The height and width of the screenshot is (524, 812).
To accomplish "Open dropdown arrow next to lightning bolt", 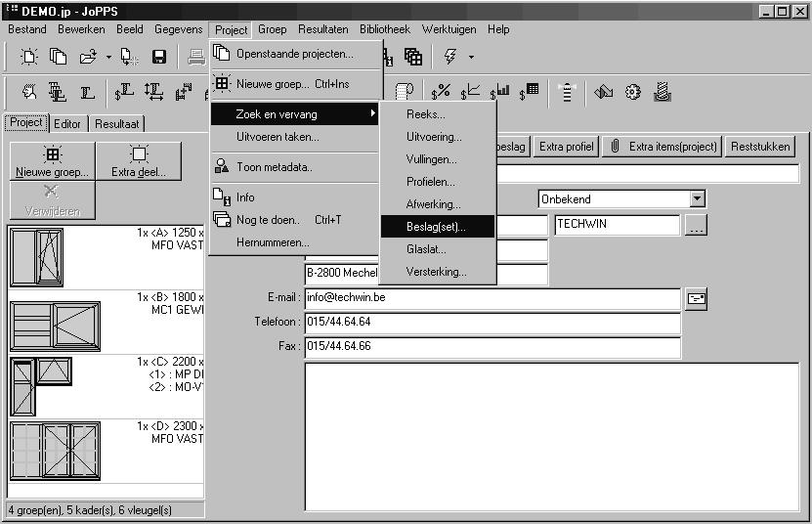I will coord(471,57).
